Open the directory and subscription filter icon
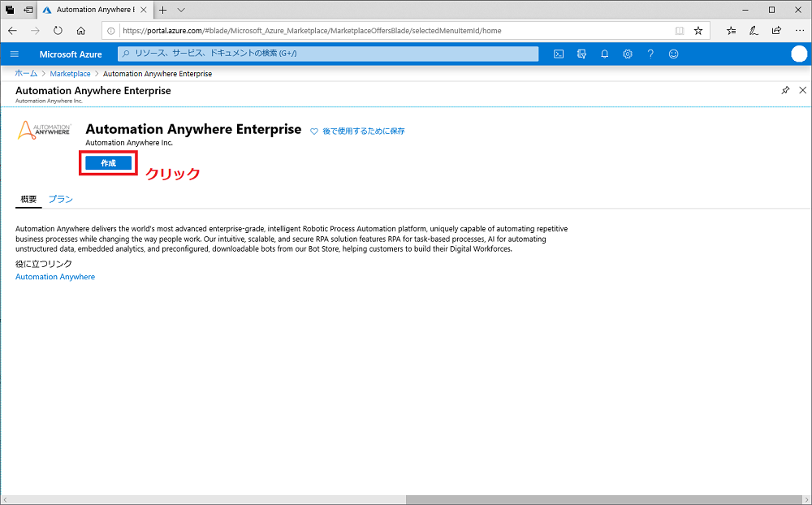 pos(581,54)
